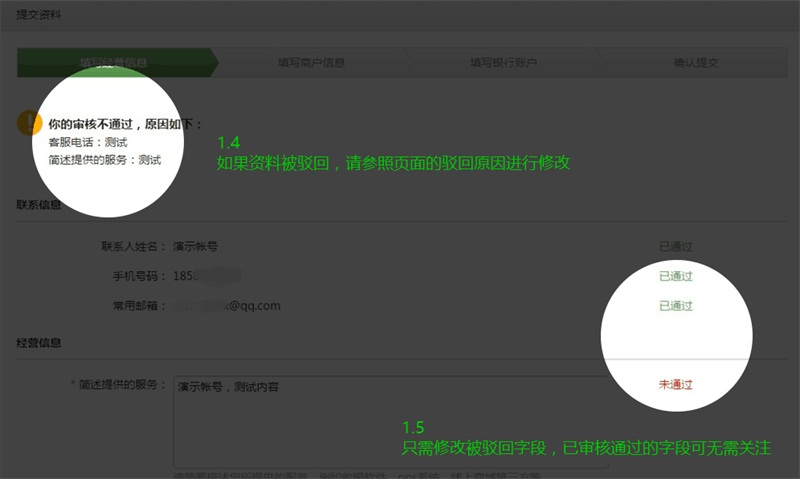800x479 pixels.
Task: Click the 手机号码 field label
Action: click(x=139, y=276)
